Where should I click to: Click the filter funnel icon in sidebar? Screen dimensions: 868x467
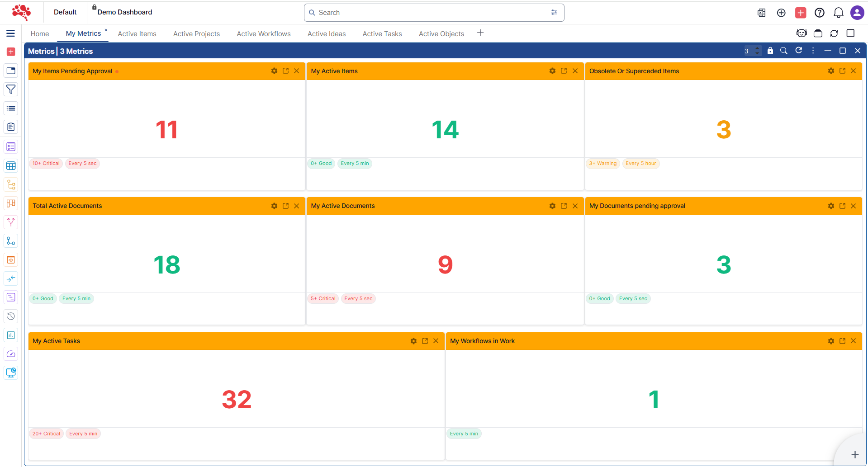11,90
